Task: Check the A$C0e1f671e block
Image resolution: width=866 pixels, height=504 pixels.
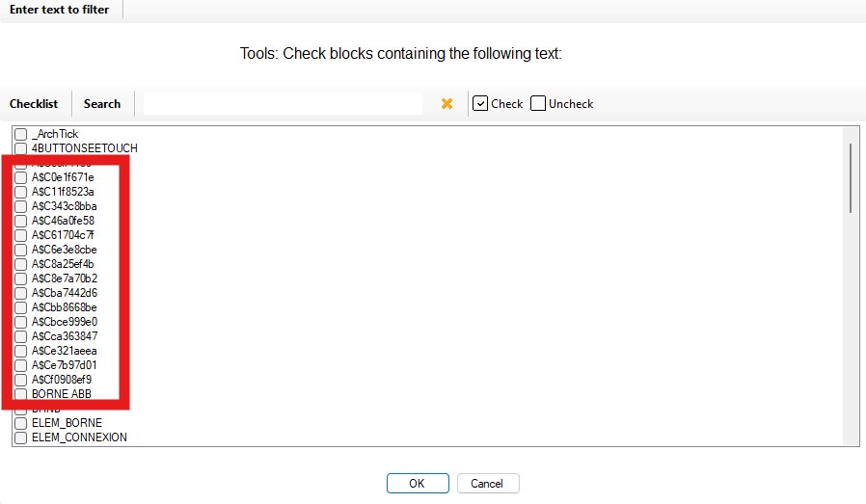Action: (x=20, y=177)
